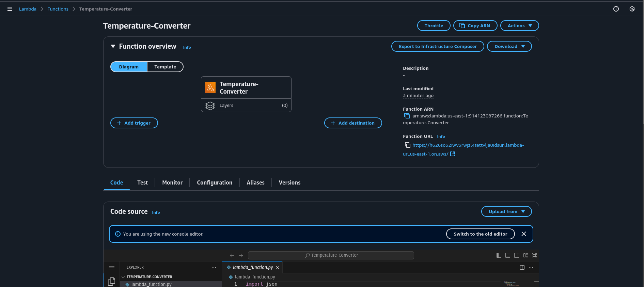Open the customize layout icon in editor
Image resolution: width=644 pixels, height=287 pixels.
pos(525,255)
